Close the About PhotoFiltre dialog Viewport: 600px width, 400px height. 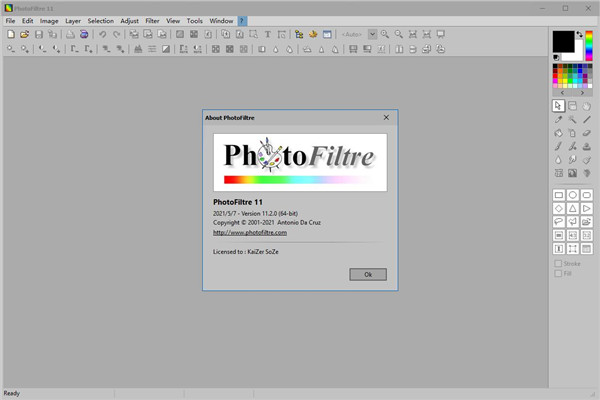(x=386, y=117)
